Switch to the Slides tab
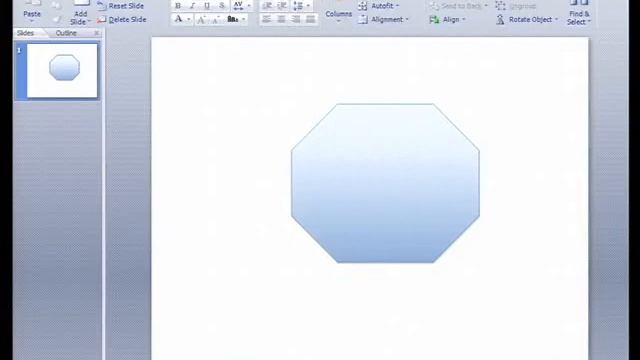The width and height of the screenshot is (640, 360). [25, 33]
